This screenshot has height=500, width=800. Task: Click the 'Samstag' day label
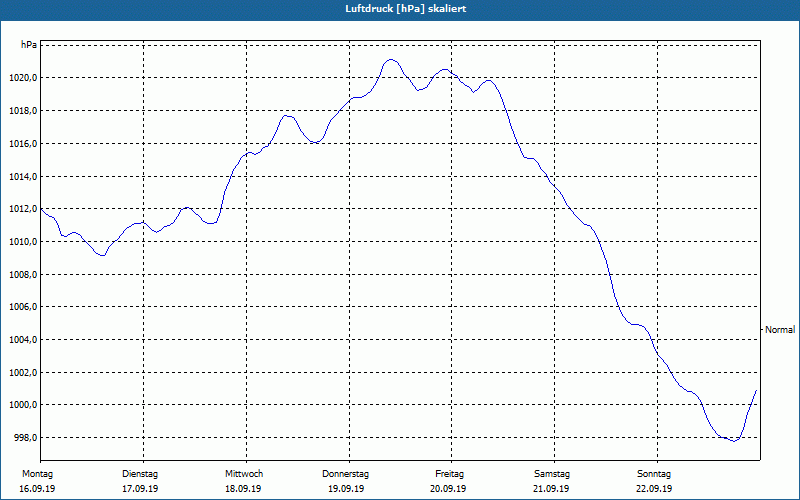coord(552,474)
